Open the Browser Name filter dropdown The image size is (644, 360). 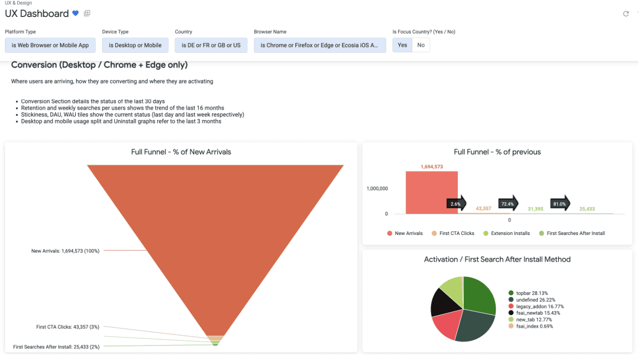[x=320, y=45]
